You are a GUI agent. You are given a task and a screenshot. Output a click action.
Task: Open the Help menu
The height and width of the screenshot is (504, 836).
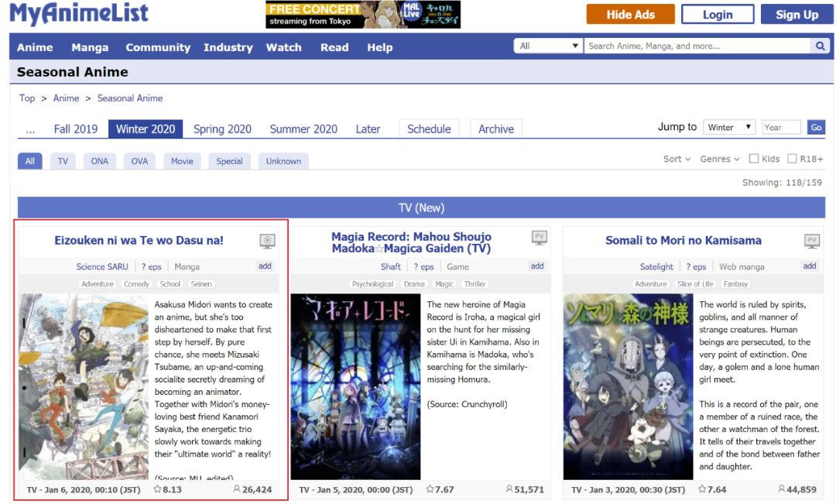pyautogui.click(x=379, y=47)
